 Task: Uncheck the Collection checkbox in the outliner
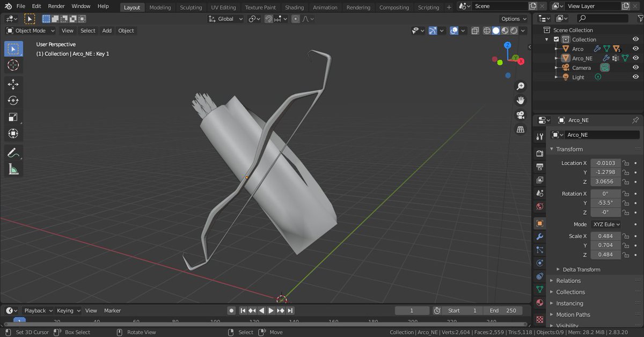coord(557,39)
